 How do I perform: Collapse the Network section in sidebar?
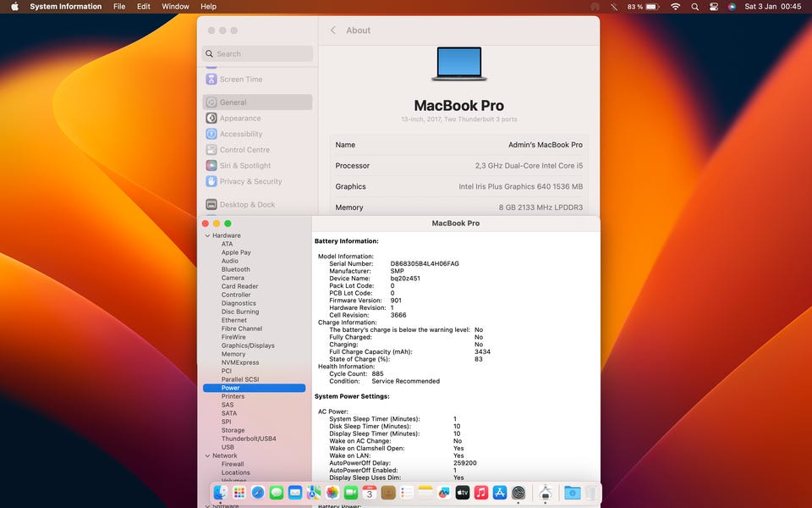[x=207, y=456]
